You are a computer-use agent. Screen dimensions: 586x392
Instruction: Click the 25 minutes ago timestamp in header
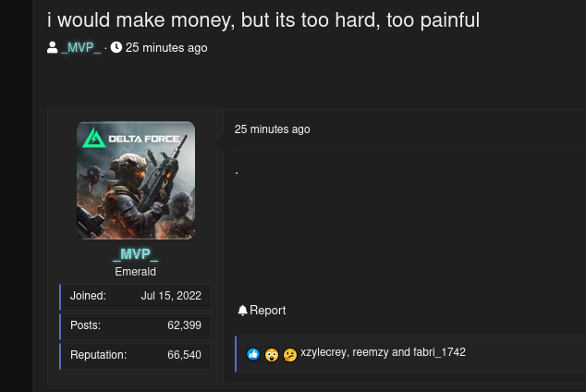point(166,48)
